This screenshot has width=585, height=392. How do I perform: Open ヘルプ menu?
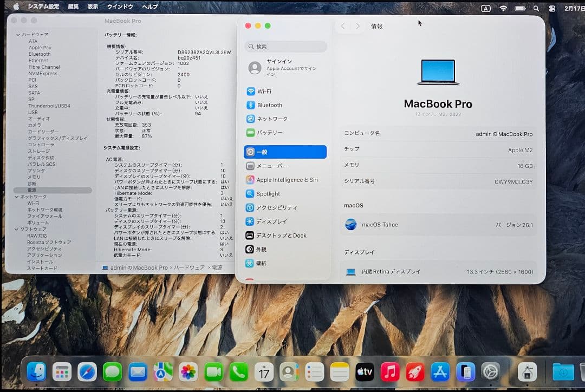[150, 6]
